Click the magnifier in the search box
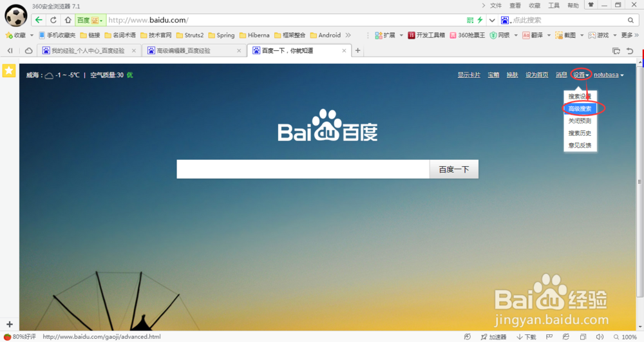This screenshot has height=342, width=644. pyautogui.click(x=630, y=20)
